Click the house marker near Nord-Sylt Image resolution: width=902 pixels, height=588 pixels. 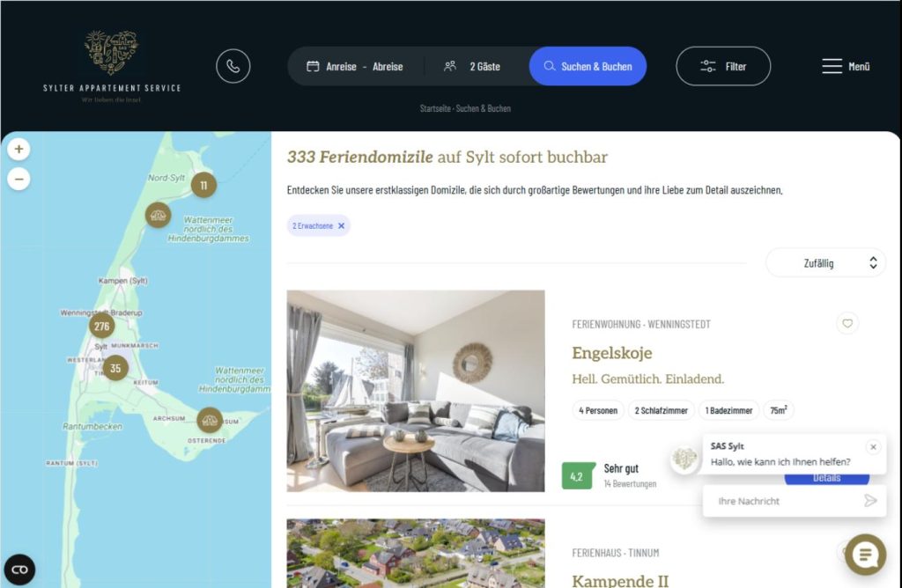[159, 216]
